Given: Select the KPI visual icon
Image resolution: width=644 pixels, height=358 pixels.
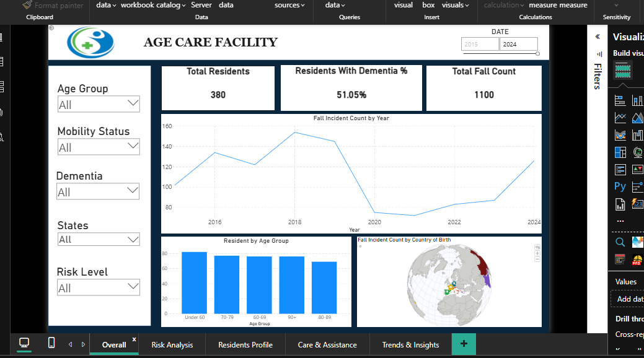Looking at the screenshot, I should pos(638,169).
